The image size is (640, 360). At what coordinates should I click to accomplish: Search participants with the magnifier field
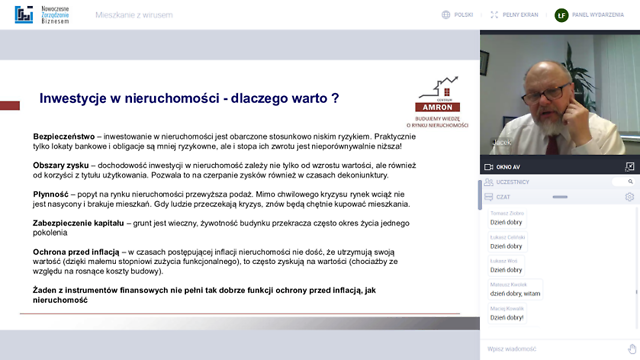point(624,182)
